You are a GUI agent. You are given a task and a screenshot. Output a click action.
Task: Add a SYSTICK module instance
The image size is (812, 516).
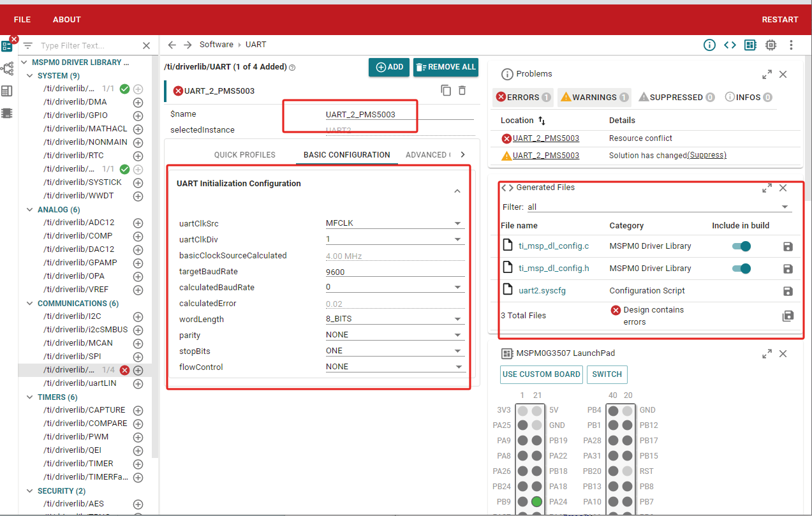pyautogui.click(x=138, y=183)
